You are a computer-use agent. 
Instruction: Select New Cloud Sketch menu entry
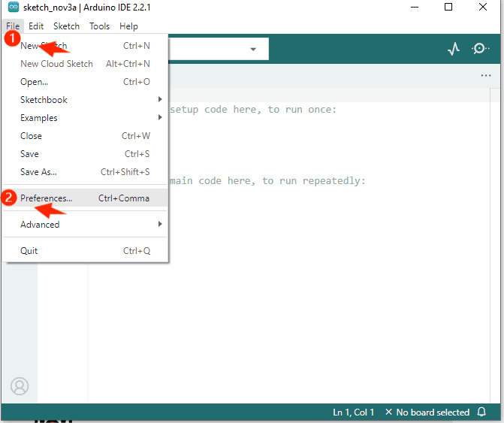click(86, 64)
